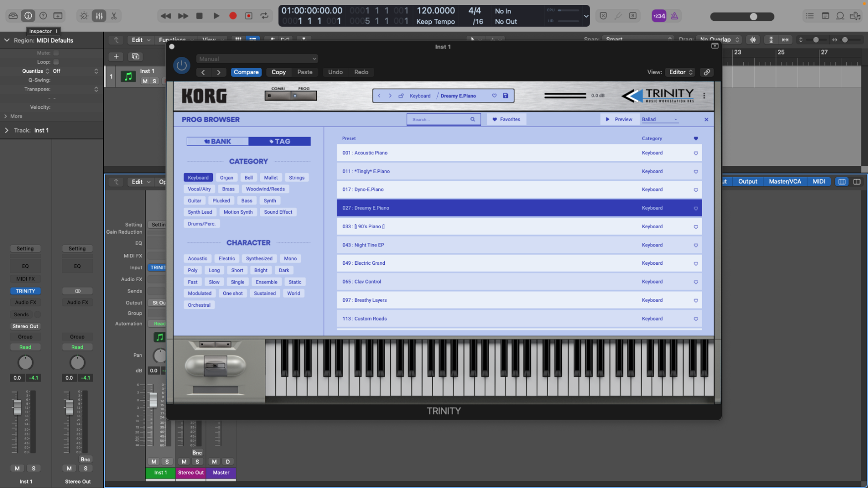Toggle the cycle loop button
Image resolution: width=868 pixels, height=488 pixels.
[x=264, y=16]
